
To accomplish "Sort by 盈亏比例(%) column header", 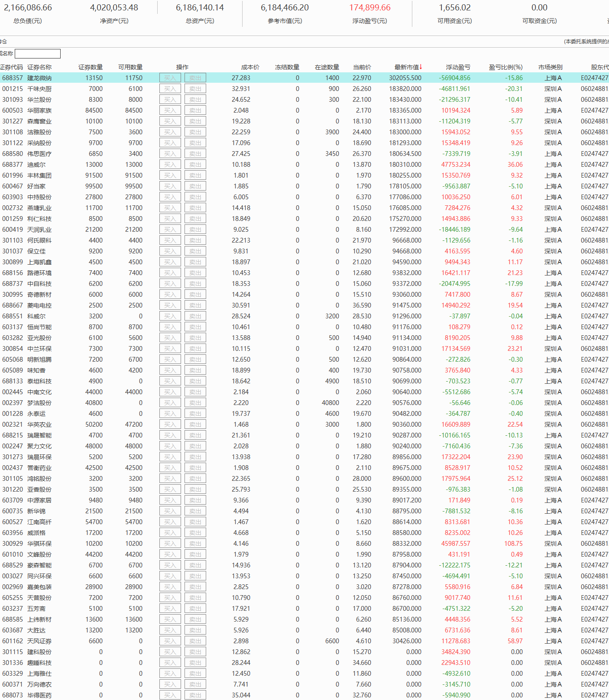I will click(505, 67).
